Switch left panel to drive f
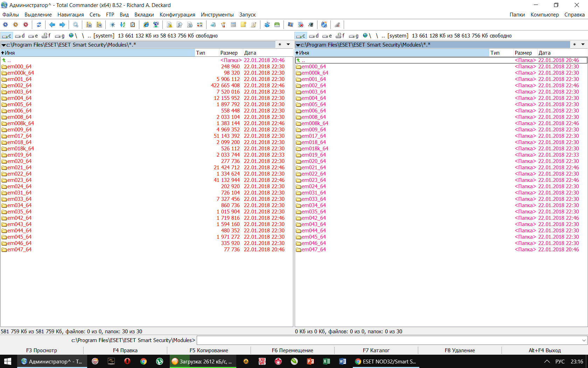This screenshot has height=368, width=588. pyautogui.click(x=47, y=36)
